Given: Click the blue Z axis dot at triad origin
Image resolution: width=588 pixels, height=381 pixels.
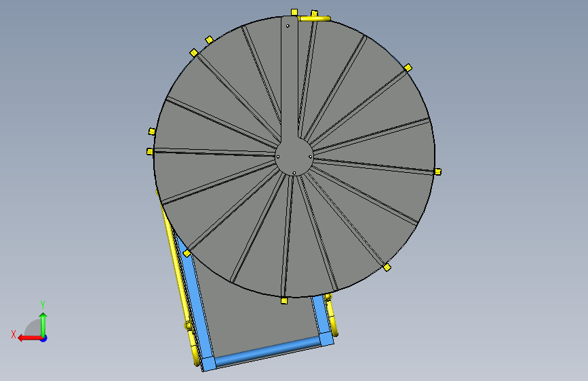Looking at the screenshot, I should (x=44, y=338).
